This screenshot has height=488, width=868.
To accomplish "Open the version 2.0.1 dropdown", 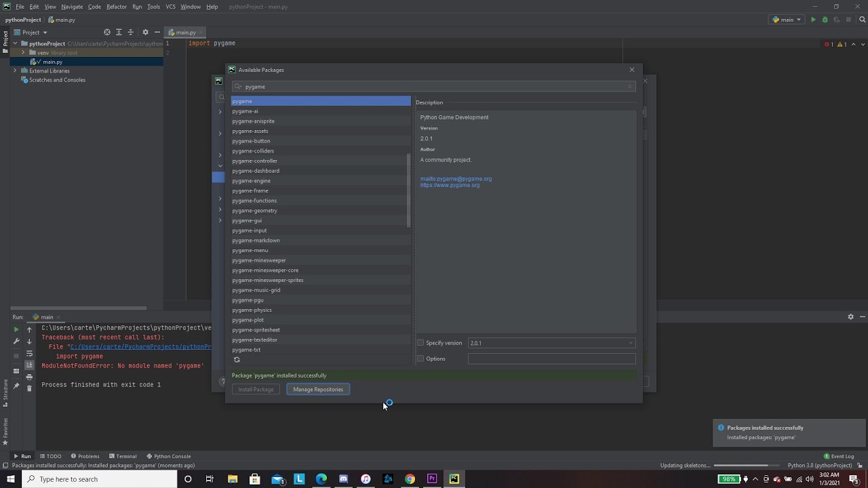I will [x=551, y=343].
